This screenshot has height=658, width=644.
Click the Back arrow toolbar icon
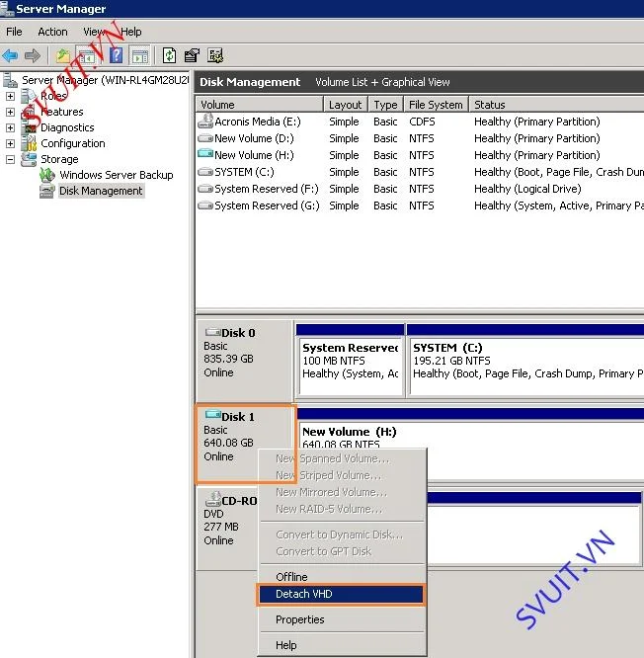pos(10,55)
